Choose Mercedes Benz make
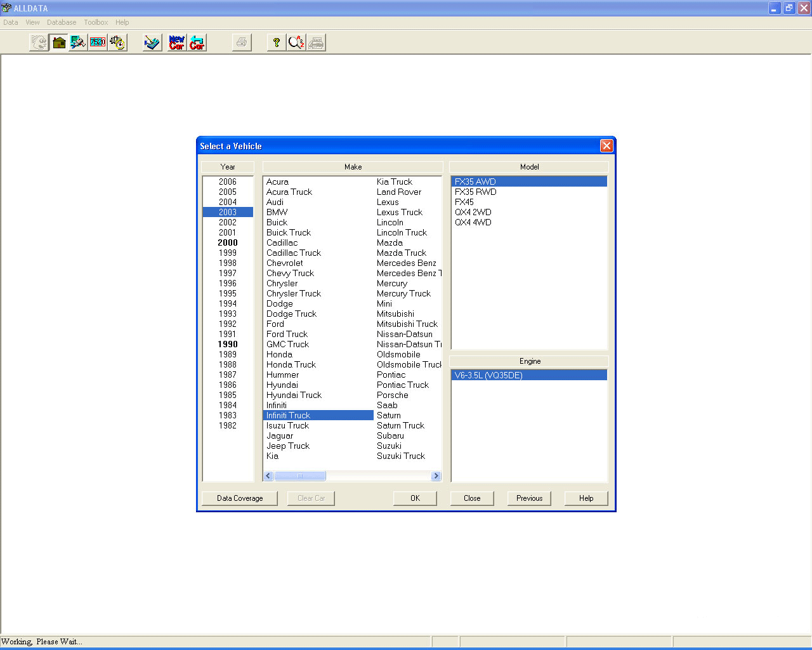Image resolution: width=812 pixels, height=650 pixels. [407, 263]
